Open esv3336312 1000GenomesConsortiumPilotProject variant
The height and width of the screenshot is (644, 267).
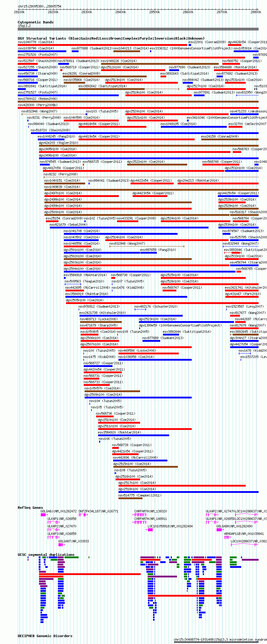(x=151, y=51)
